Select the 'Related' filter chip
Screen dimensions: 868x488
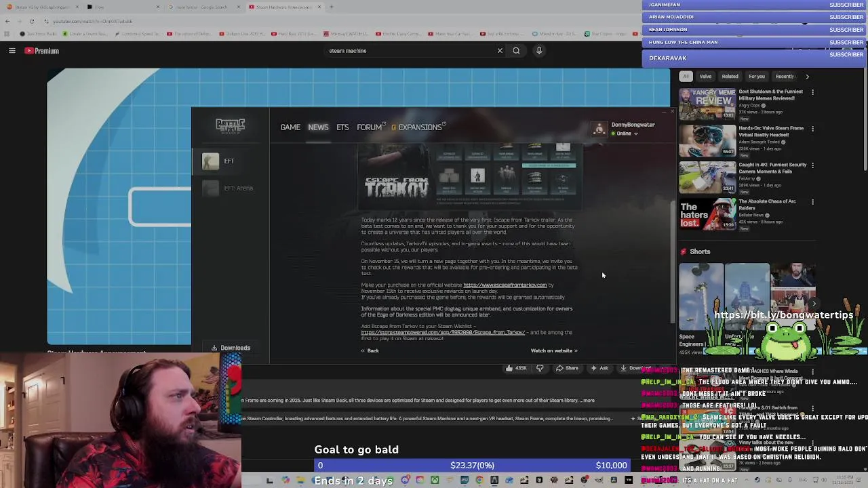tap(730, 77)
